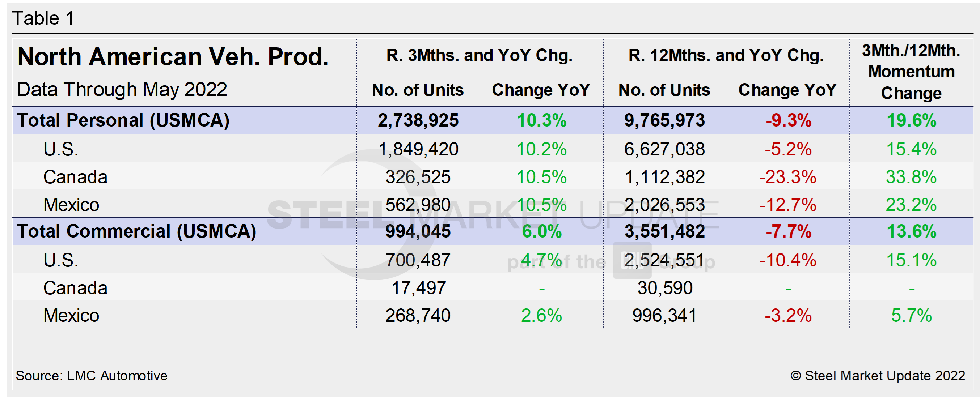Click the 2,738,925 units cell
The image size is (980, 397).
(x=418, y=120)
